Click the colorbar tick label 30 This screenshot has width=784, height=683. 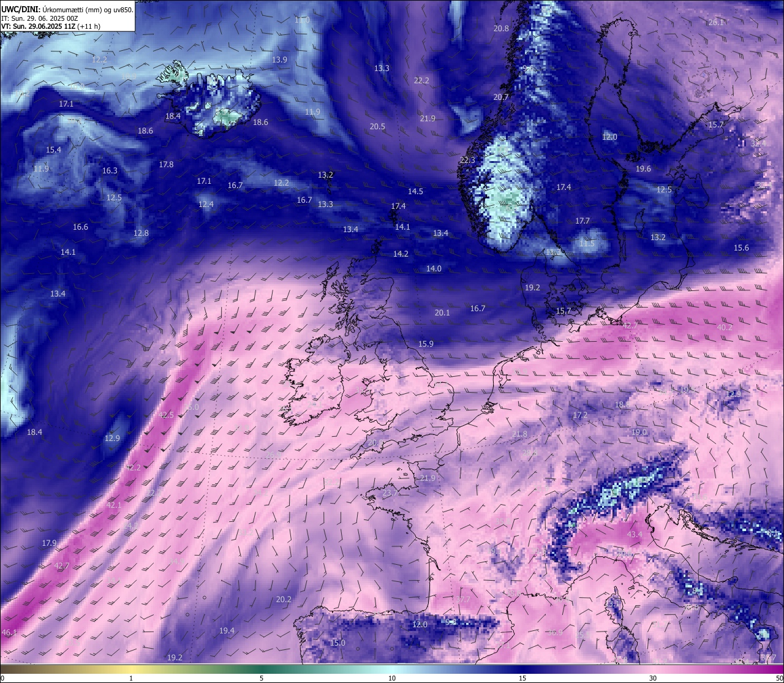653,678
